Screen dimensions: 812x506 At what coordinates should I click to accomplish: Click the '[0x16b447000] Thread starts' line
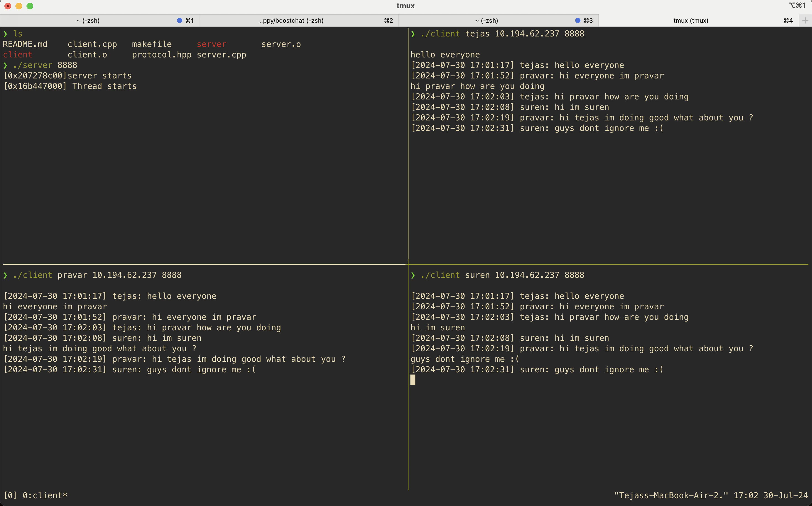pyautogui.click(x=70, y=86)
